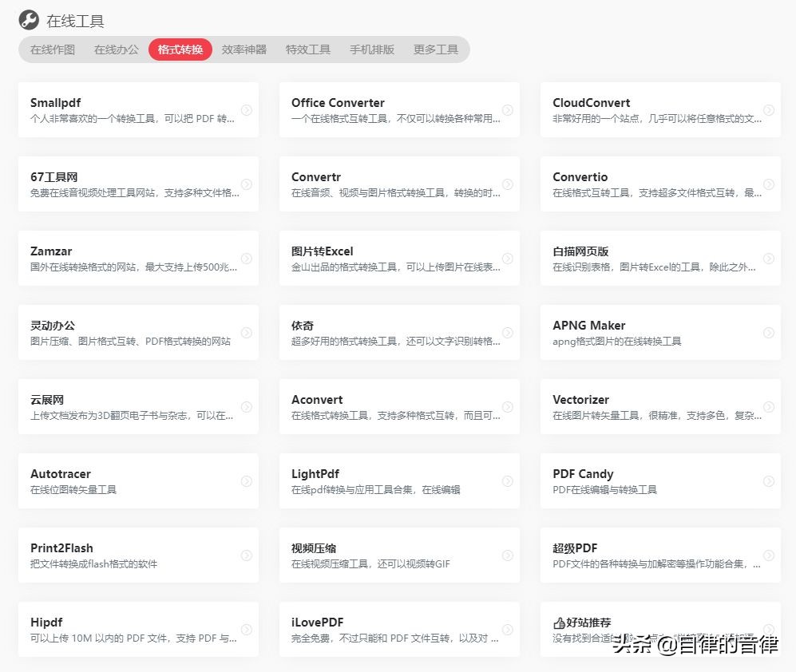This screenshot has width=796, height=672.
Task: Click the arrow icon on the Vectorizer card
Action: pyautogui.click(x=769, y=406)
